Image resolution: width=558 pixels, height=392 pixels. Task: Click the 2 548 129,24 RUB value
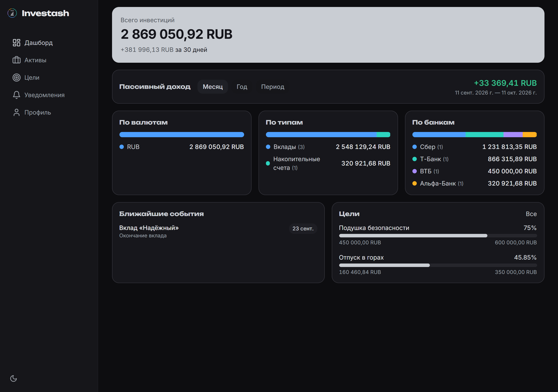(x=363, y=147)
